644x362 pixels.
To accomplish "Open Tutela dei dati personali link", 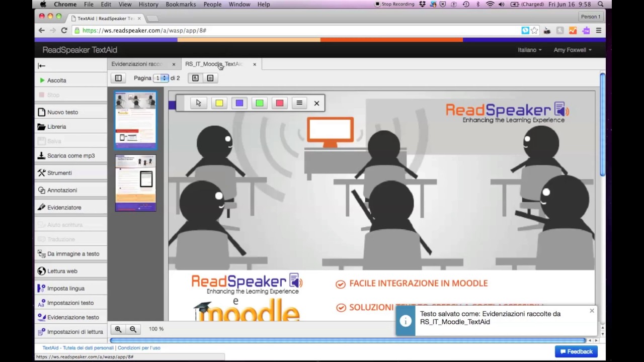I will click(x=78, y=348).
